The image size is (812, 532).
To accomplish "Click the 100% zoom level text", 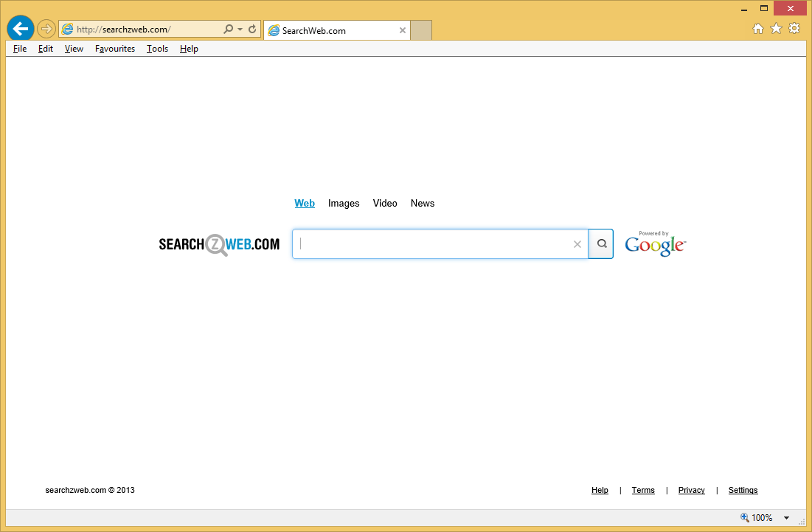I will point(762,517).
